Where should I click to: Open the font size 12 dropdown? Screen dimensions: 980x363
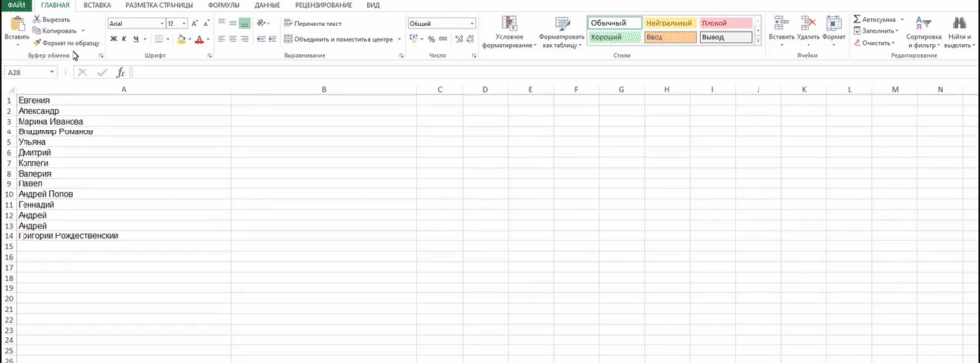click(184, 24)
